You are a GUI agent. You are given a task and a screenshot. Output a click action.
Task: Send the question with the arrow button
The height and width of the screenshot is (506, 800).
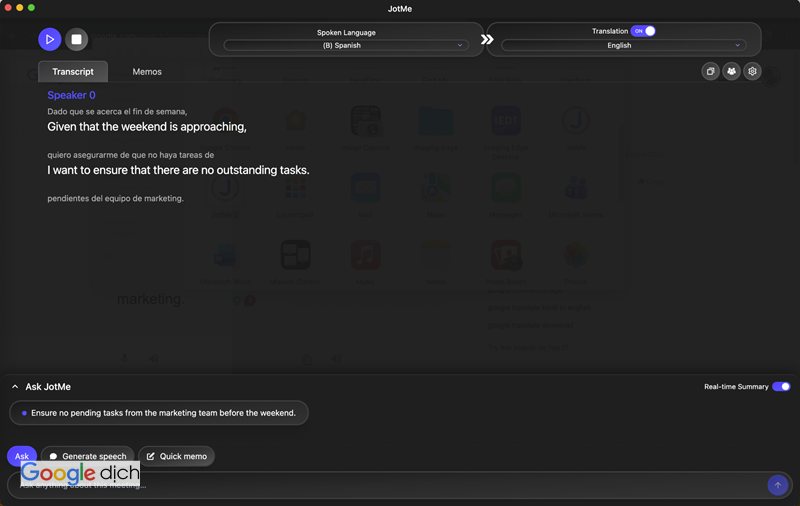[778, 485]
